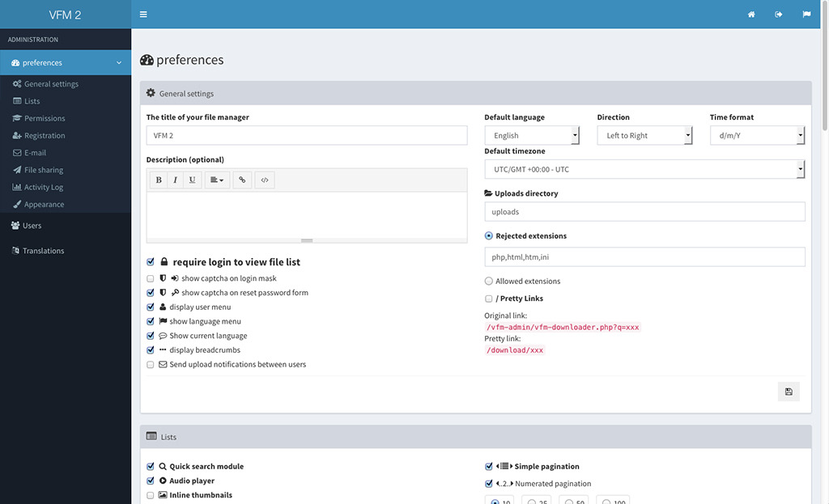Click the italic formatting button

[x=175, y=180]
